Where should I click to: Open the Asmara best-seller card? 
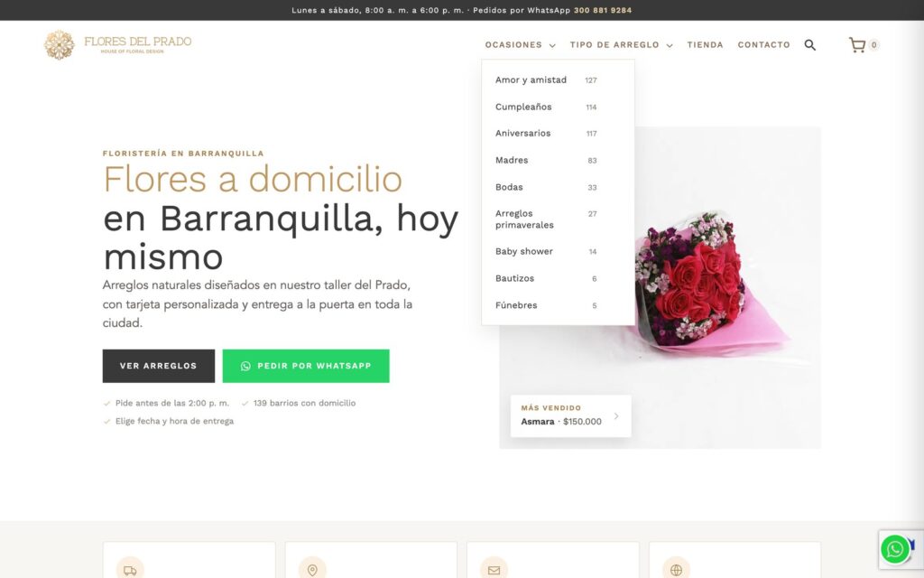[x=570, y=415]
